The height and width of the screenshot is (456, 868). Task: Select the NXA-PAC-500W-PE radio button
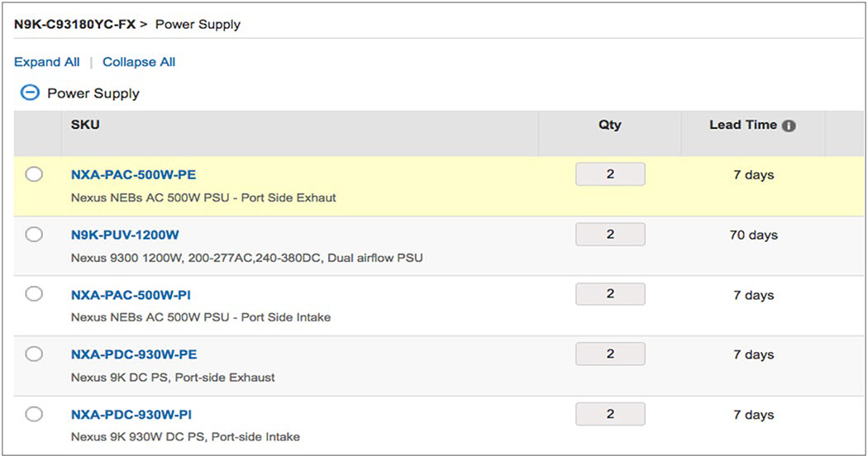tap(34, 174)
